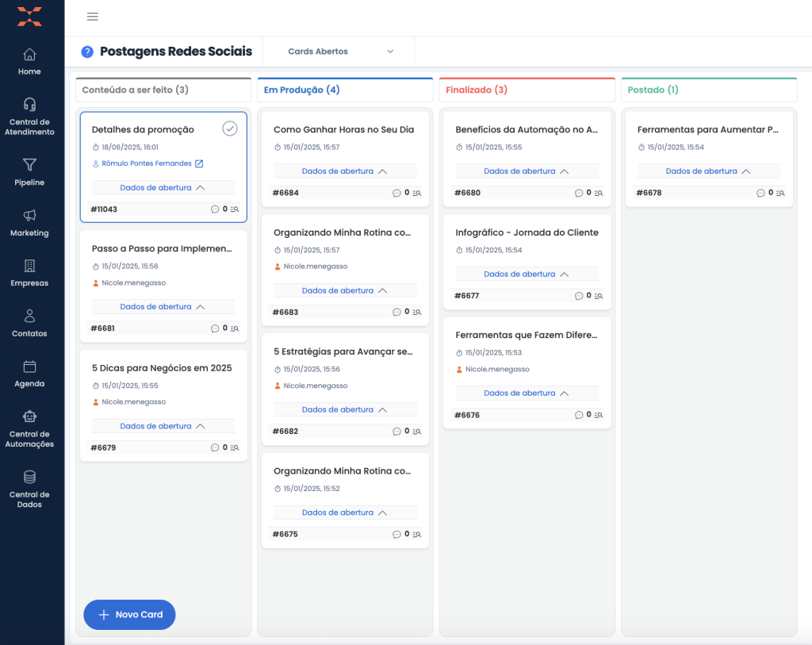Click the Novo Card button
This screenshot has height=645, width=812.
click(129, 615)
